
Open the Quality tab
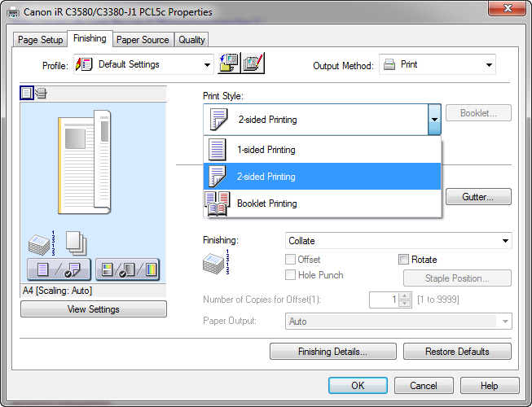click(x=191, y=40)
